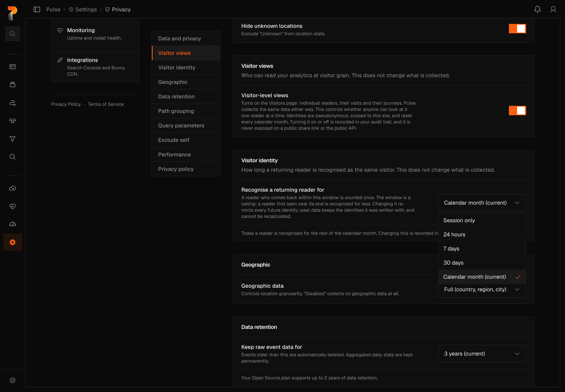Open the cloud upload icon in sidebar
565x392 pixels.
[13, 188]
